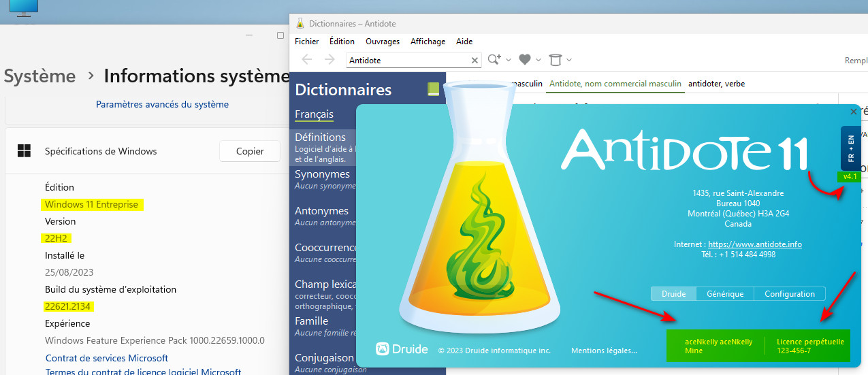The width and height of the screenshot is (868, 375).
Task: Click the 'Licence perpétuelle' license text
Action: (810, 342)
